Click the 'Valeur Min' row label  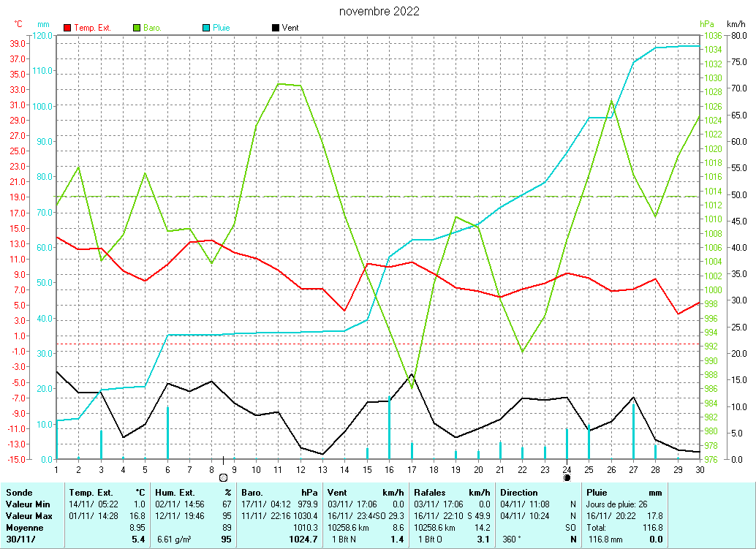coord(28,504)
